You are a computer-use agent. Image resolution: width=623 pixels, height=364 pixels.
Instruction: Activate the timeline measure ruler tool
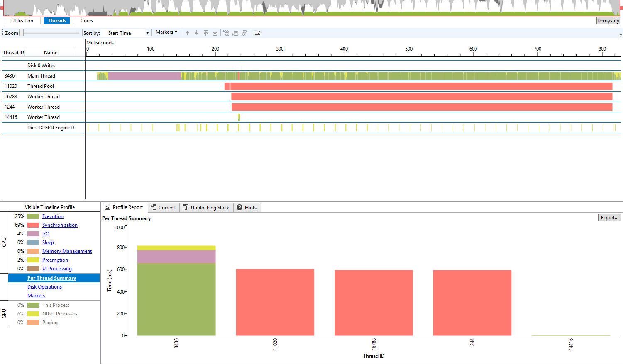(x=257, y=34)
